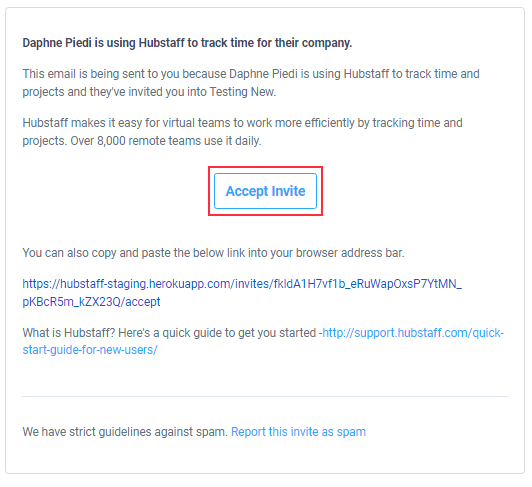This screenshot has width=532, height=487.
Task: Click the 'Over 8,000 remote teams' sentence
Action: coord(166,141)
